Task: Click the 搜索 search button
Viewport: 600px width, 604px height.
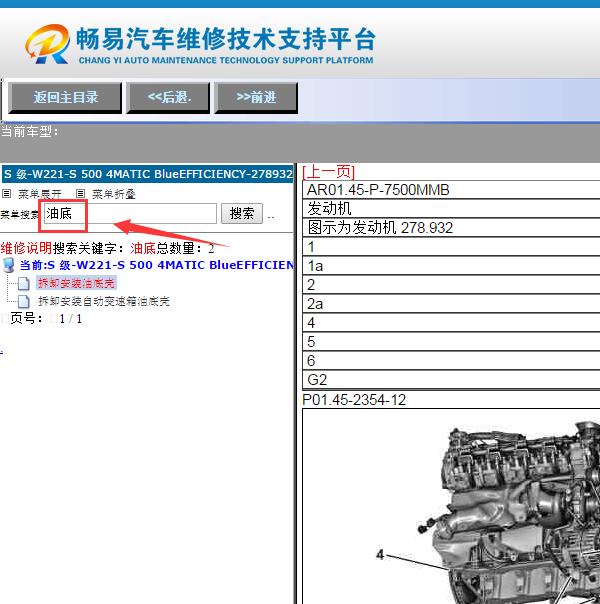Action: 242,213
